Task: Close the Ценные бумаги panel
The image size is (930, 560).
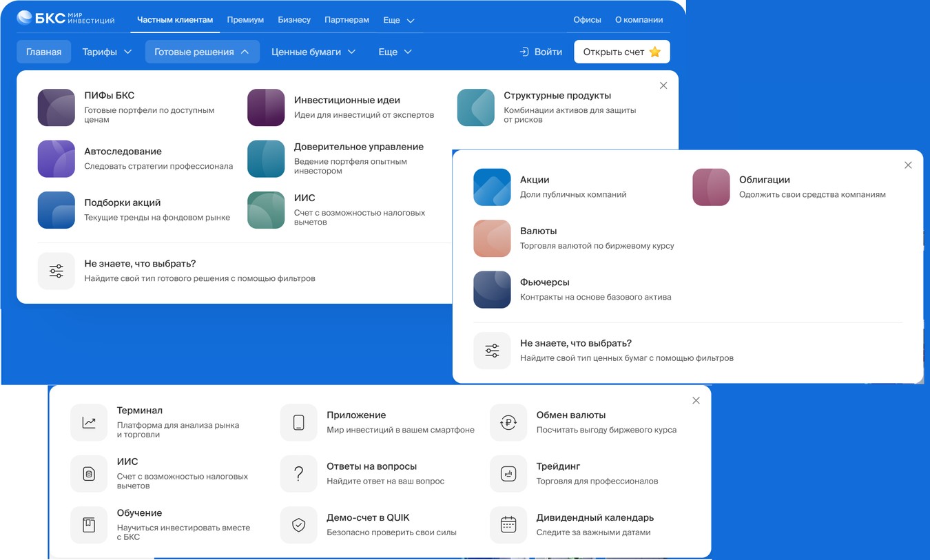Action: click(908, 165)
